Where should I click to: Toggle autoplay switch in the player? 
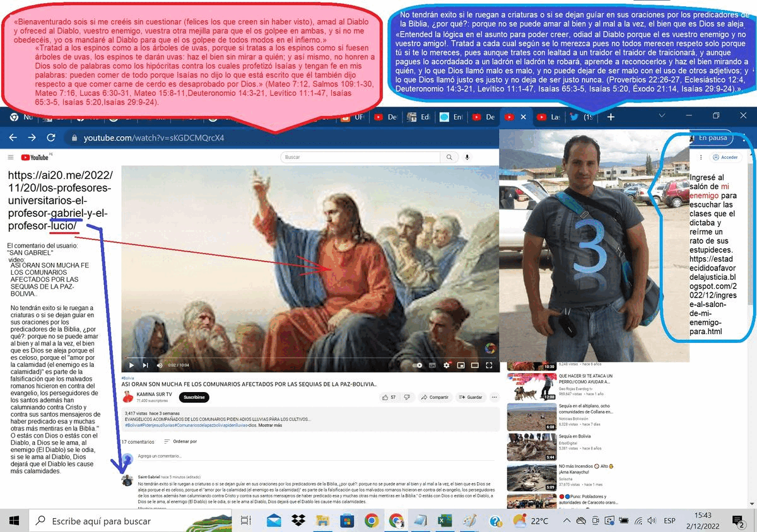[418, 364]
